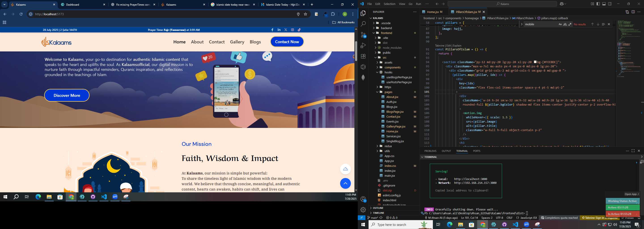Open the Manage gear icon in VS Code

363,210
